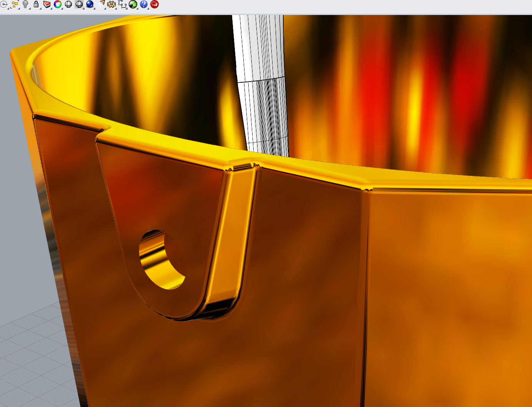Open the gear options icon

pos(111,4)
